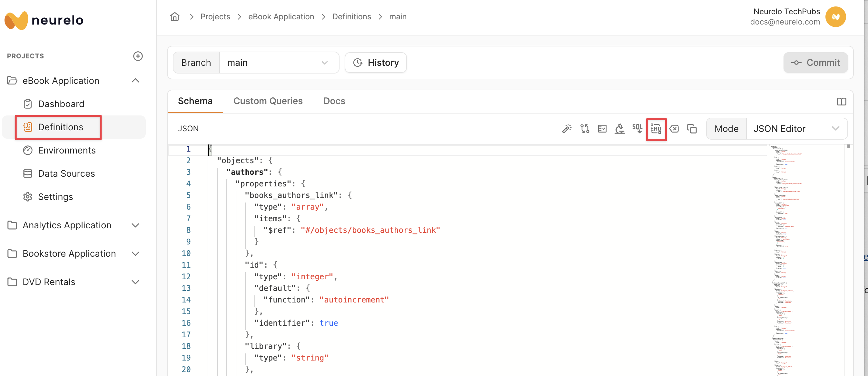Viewport: 868px width, 376px height.
Task: Add a new project with plus icon
Action: click(138, 56)
